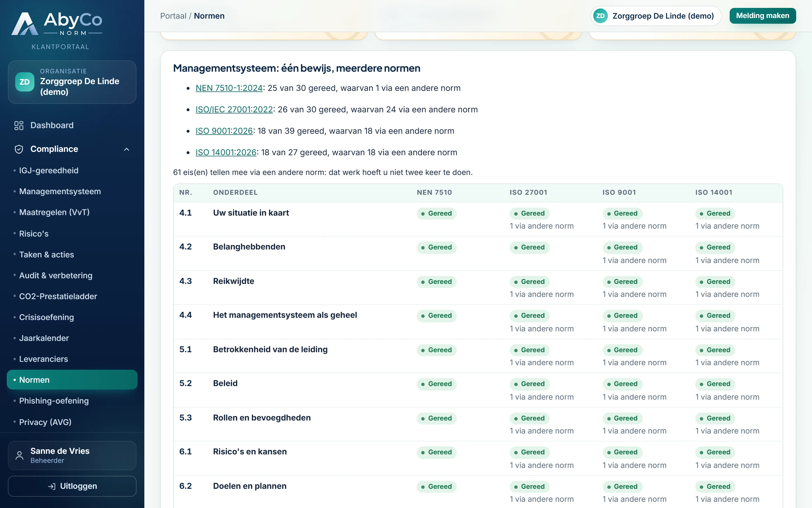Click the logout arrow icon

(52, 486)
